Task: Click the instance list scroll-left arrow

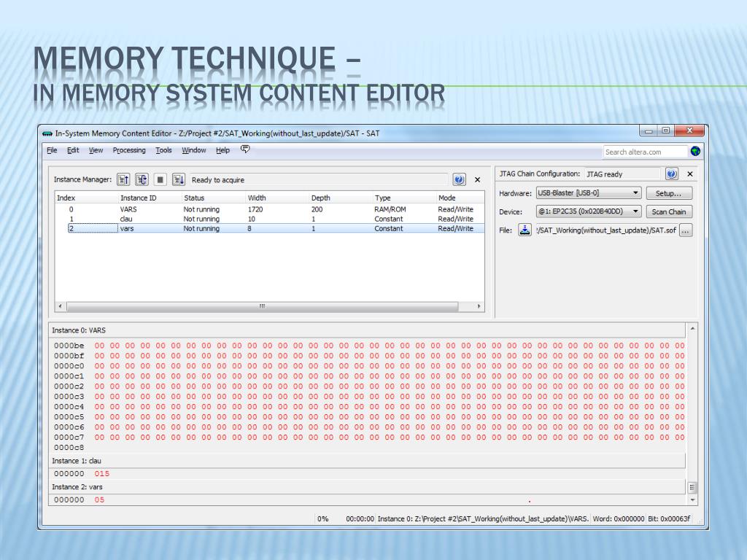Action: (60, 306)
